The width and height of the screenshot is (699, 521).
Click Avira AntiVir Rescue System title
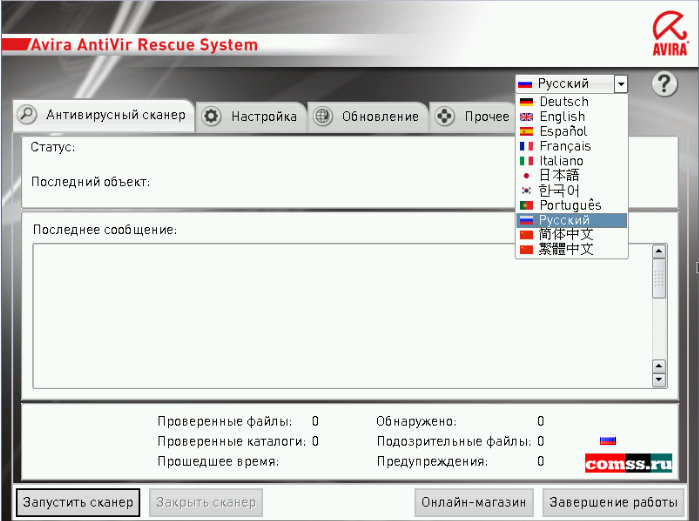[x=144, y=45]
